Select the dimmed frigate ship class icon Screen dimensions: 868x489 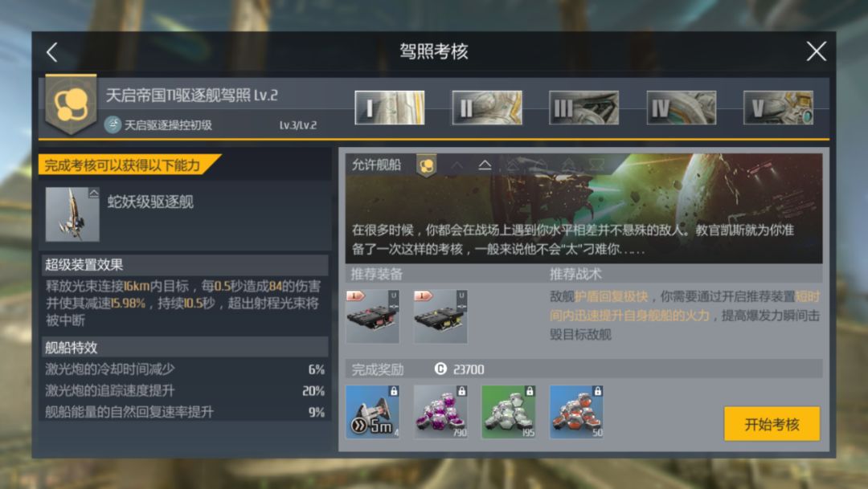tap(457, 165)
